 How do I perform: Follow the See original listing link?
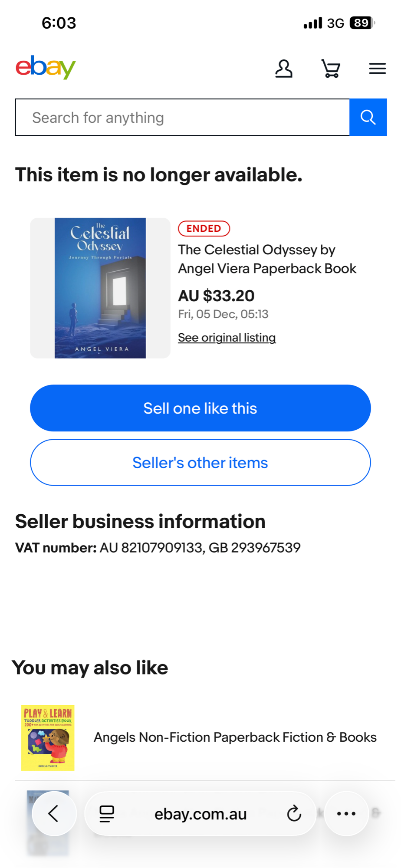click(227, 338)
